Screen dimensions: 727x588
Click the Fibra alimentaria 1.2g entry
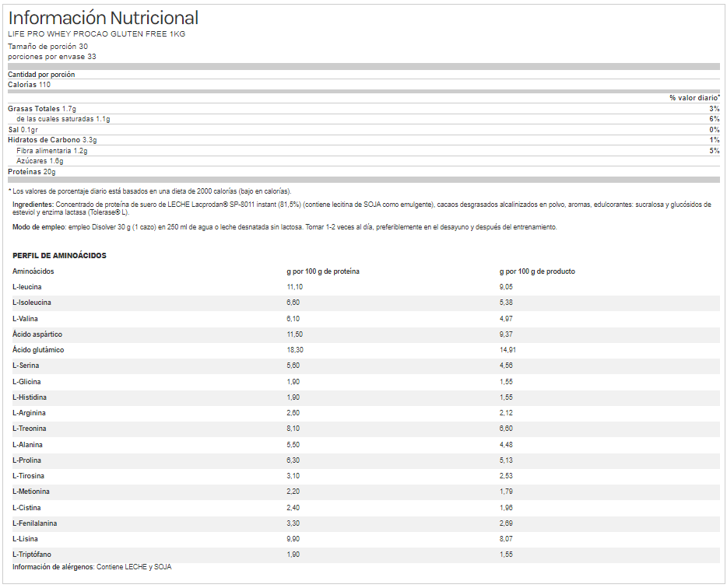(52, 151)
